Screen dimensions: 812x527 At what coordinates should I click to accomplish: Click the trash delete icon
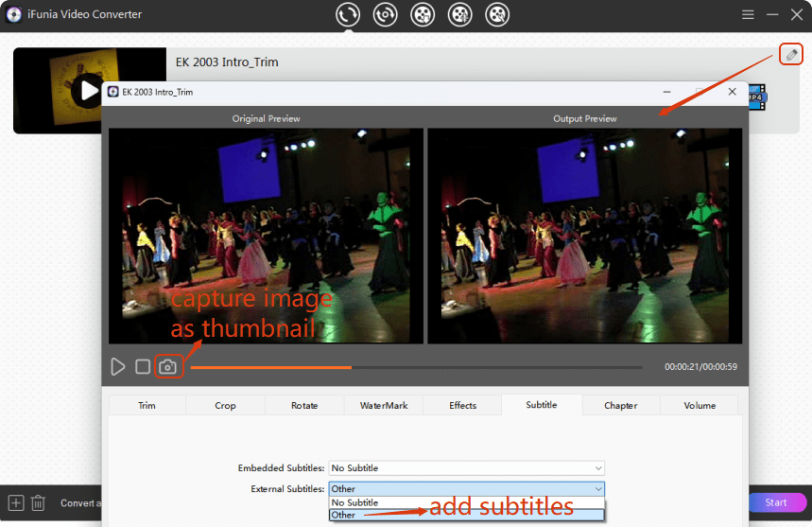pyautogui.click(x=38, y=502)
